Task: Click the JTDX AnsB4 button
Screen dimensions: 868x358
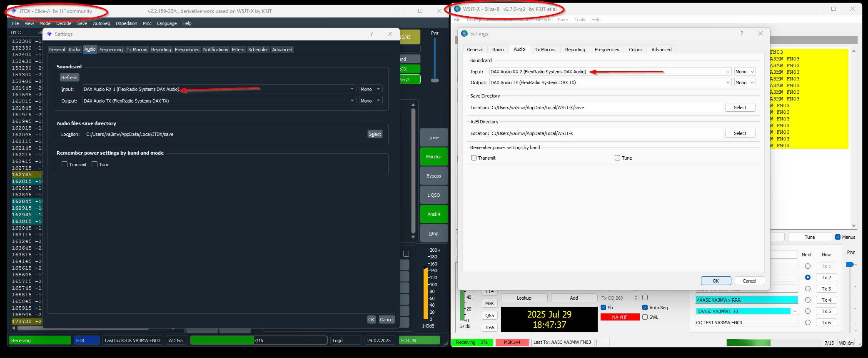Action: pyautogui.click(x=434, y=214)
